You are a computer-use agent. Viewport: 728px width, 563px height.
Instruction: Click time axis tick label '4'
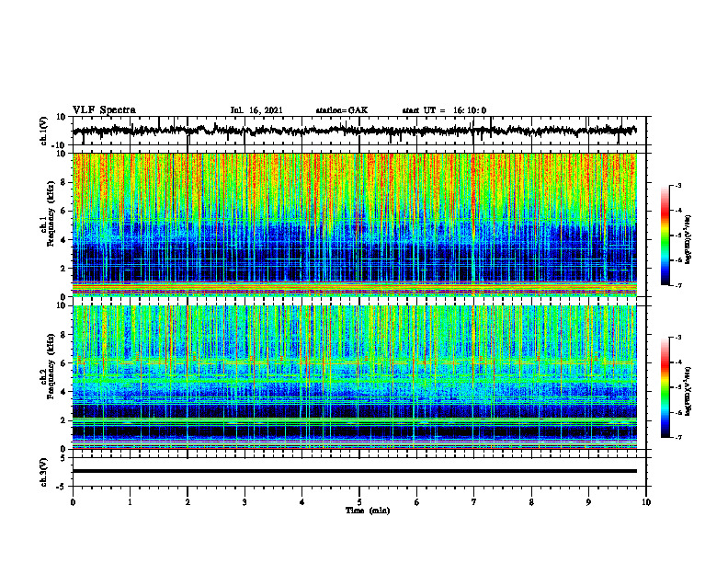pos(302,502)
